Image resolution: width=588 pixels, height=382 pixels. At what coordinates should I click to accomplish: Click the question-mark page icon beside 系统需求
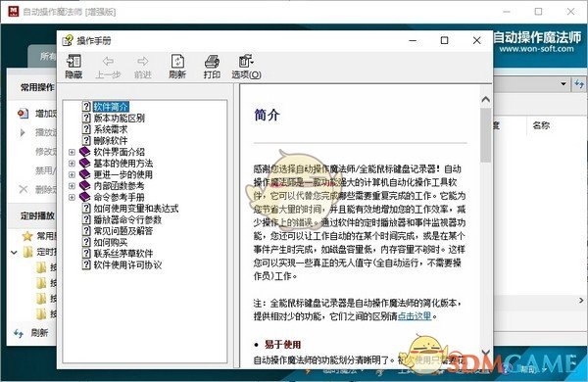[x=86, y=129]
